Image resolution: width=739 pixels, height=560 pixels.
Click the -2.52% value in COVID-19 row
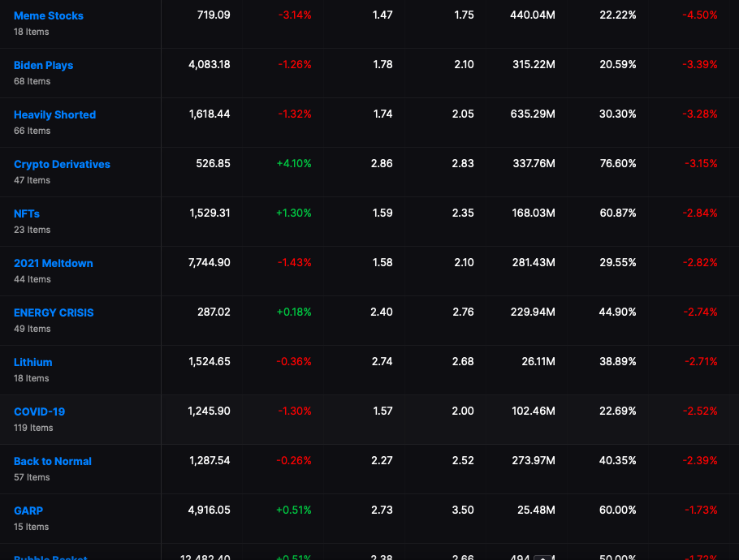point(700,411)
